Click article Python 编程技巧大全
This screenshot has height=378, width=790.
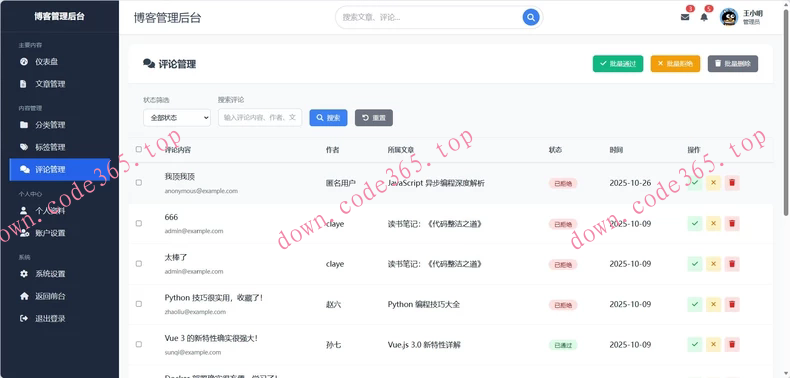(424, 304)
